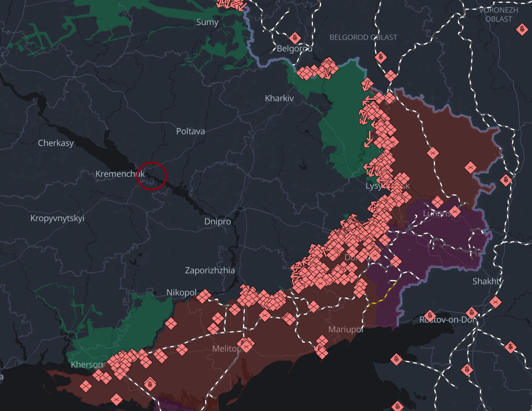Click the airfield marker southeast of Kherson
The image size is (532, 411).
point(150,384)
